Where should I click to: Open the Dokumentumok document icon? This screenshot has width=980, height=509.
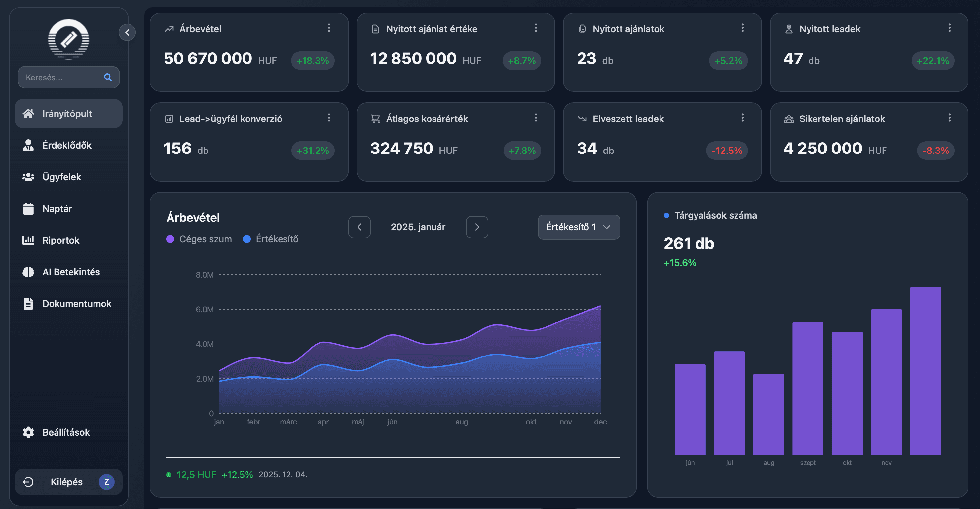28,303
